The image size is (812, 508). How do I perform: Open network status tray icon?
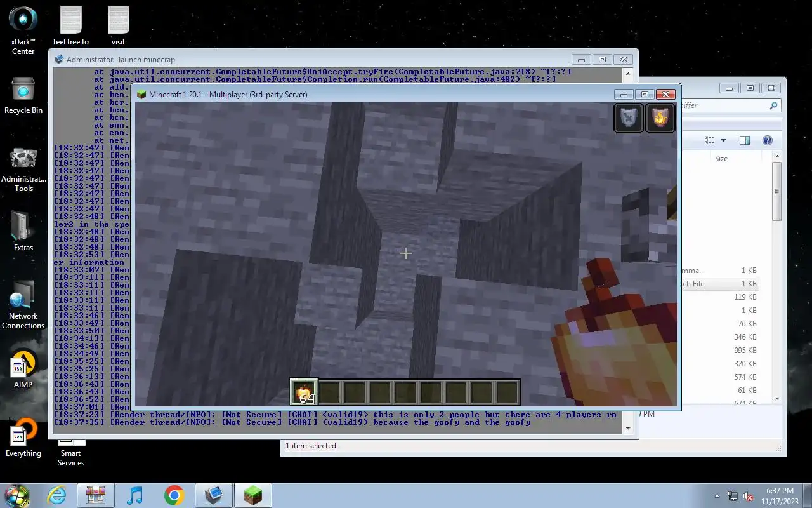pos(733,496)
